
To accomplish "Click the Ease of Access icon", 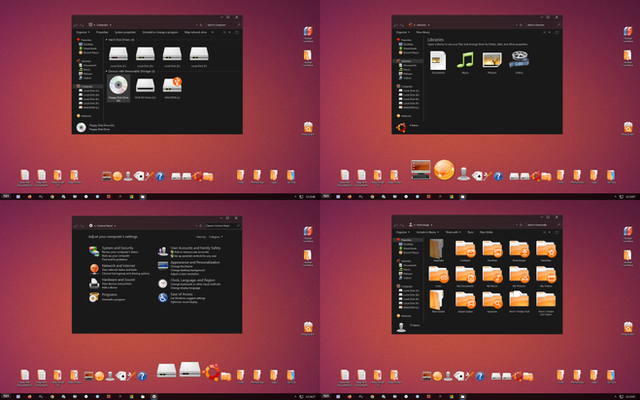I will (162, 297).
